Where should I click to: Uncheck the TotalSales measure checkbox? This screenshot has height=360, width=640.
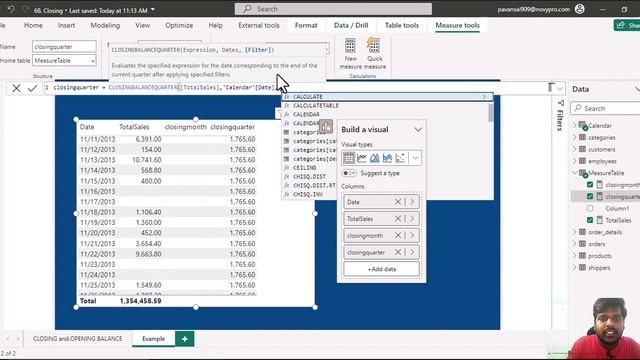point(590,220)
